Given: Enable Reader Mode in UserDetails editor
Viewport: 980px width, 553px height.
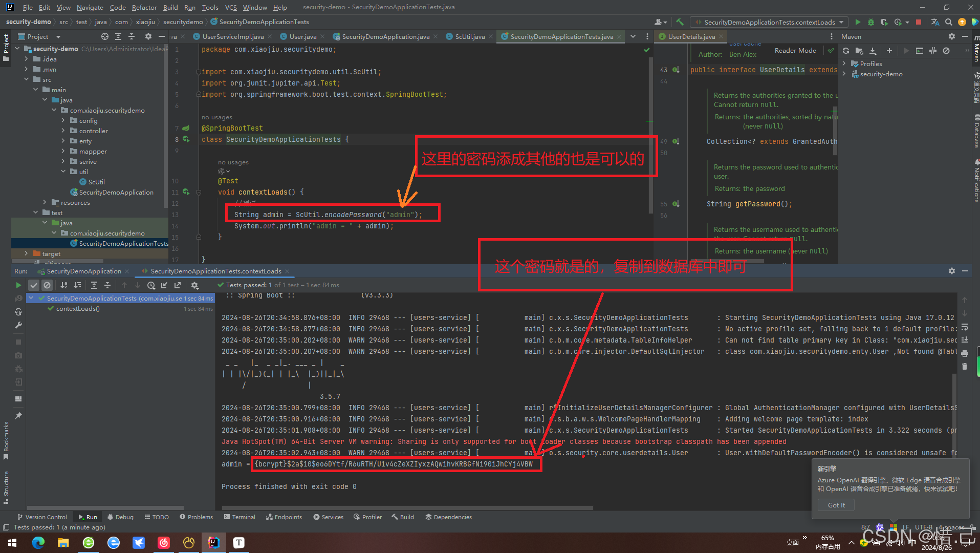Looking at the screenshot, I should coord(795,50).
